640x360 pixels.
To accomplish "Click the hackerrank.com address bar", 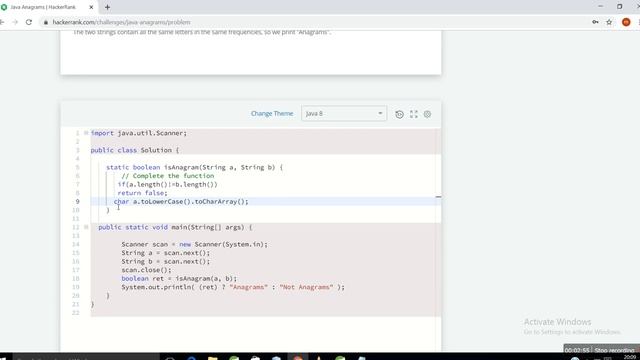I will [121, 22].
